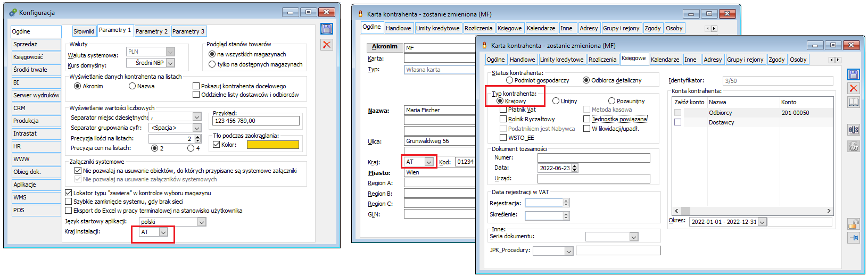Select 'Podmiot gospodarczy' status
The height and width of the screenshot is (276, 868).
pos(509,80)
